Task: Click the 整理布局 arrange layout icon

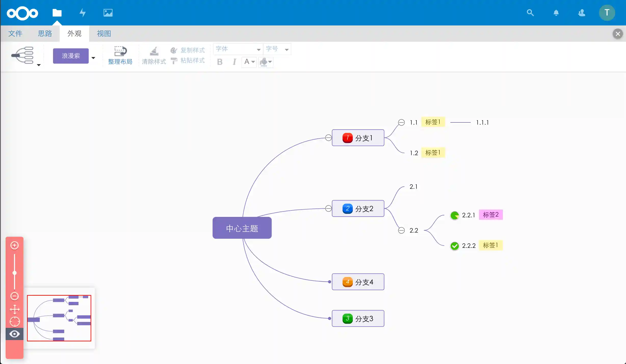Action: tap(120, 52)
